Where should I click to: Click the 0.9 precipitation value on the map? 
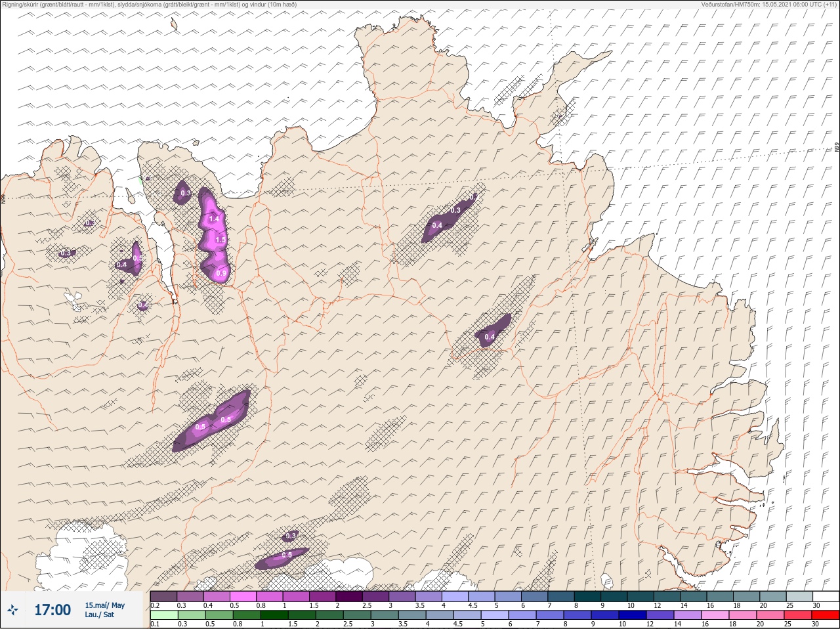221,273
